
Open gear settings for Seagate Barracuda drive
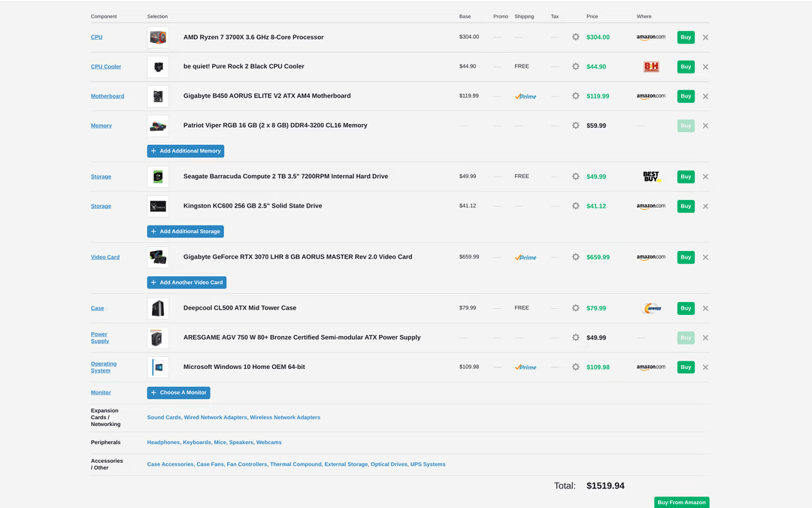[x=575, y=177]
